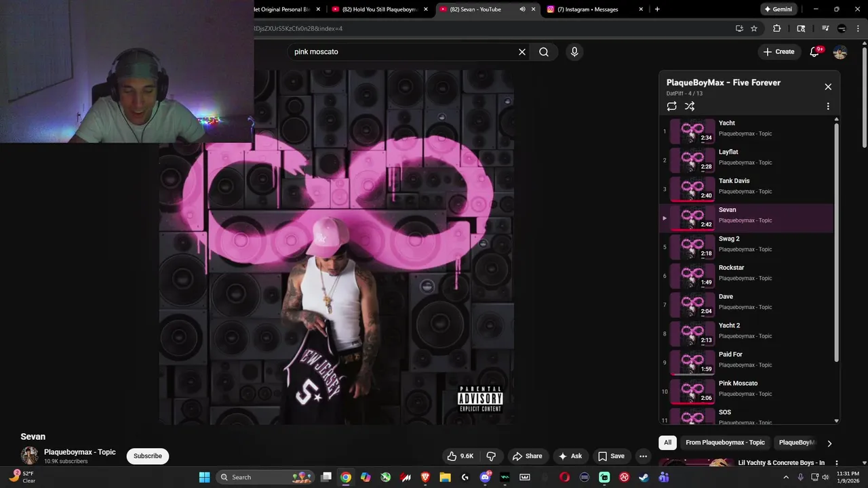Like the video (9.6K thumbs up)
868x488 pixels.
click(x=460, y=456)
